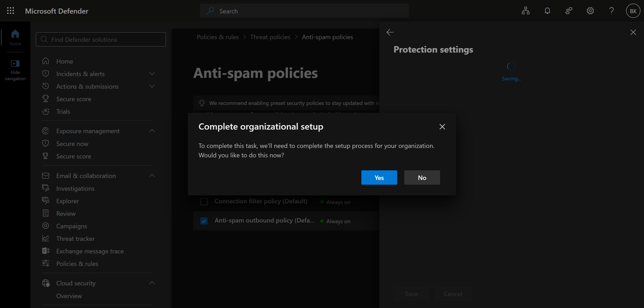The width and height of the screenshot is (644, 308).
Task: Expand the Incidents & alerts chevron
Action: pyautogui.click(x=152, y=74)
